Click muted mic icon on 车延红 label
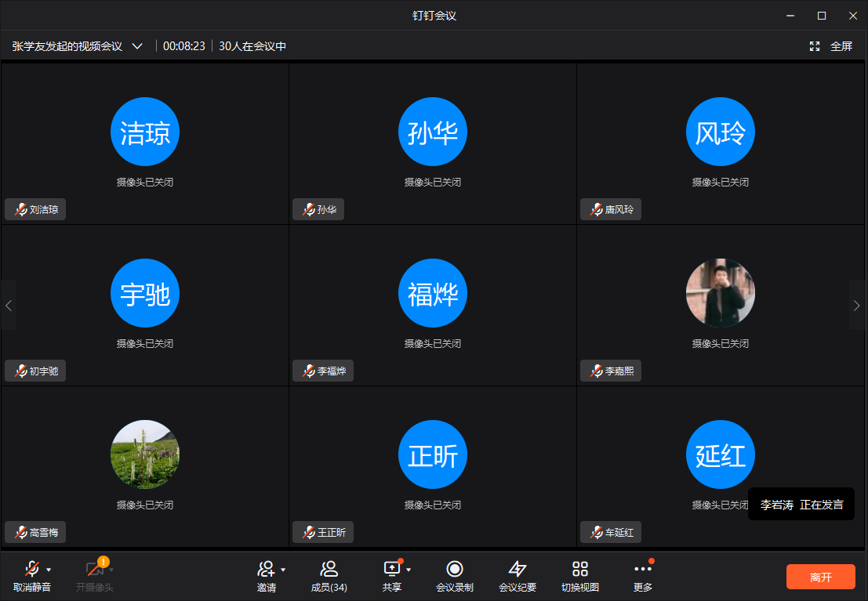868x601 pixels. coord(596,532)
